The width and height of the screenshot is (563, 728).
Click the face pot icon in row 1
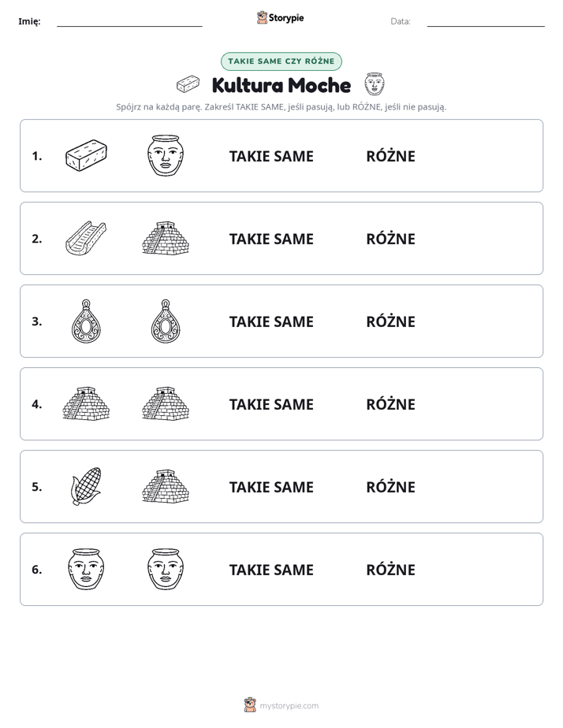pos(166,155)
